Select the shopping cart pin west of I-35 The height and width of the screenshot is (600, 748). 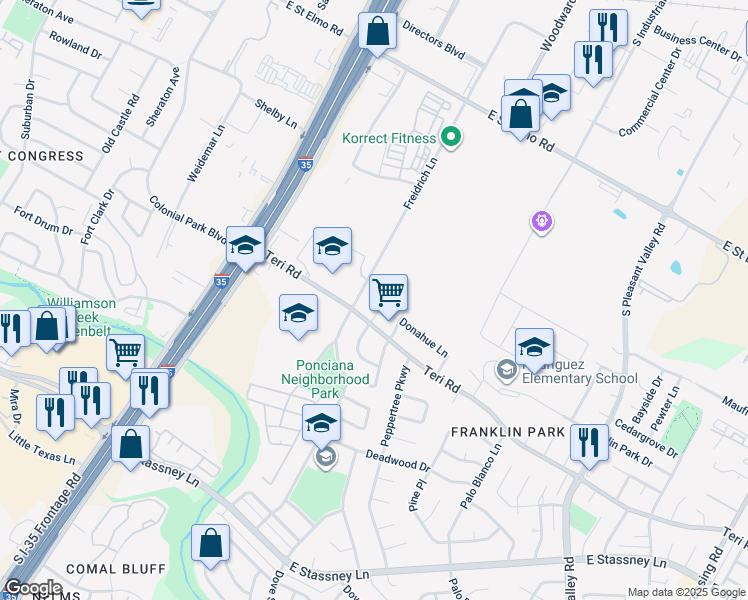coord(125,352)
